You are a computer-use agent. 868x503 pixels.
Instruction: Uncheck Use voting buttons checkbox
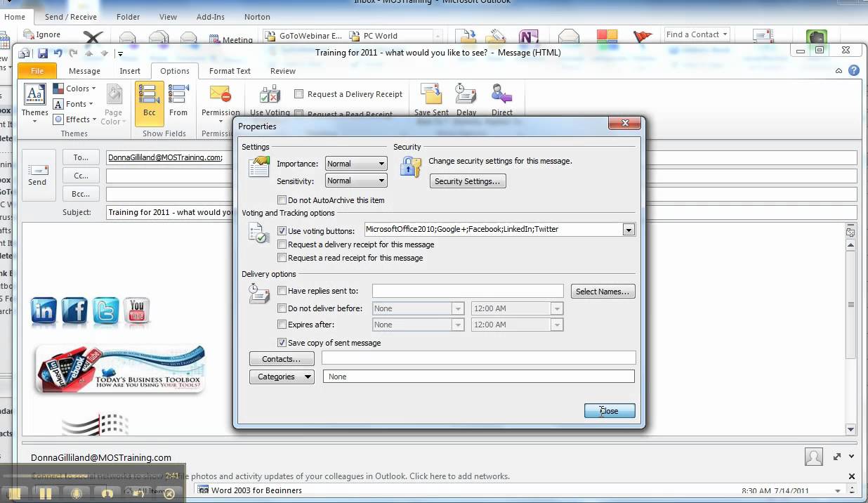[x=282, y=230]
